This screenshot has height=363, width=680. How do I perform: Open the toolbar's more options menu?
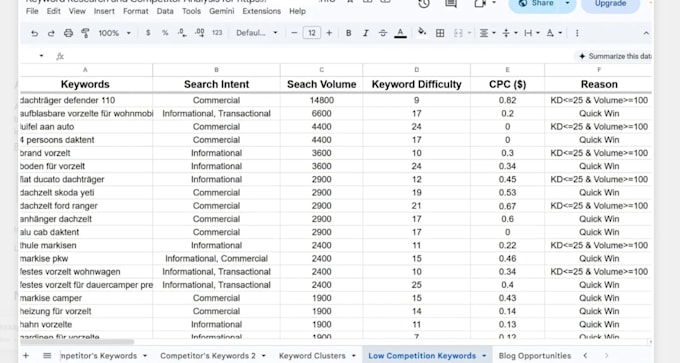coord(577,33)
